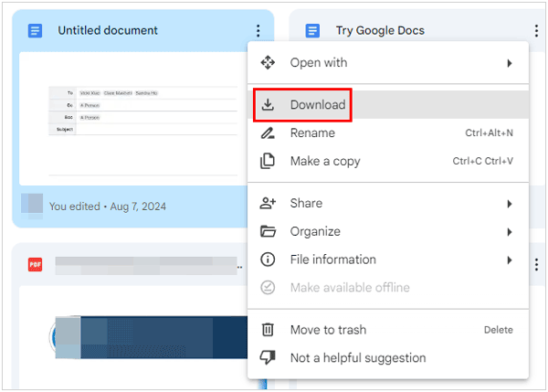Click the red PDF file icon
548x392 pixels.
(x=35, y=264)
